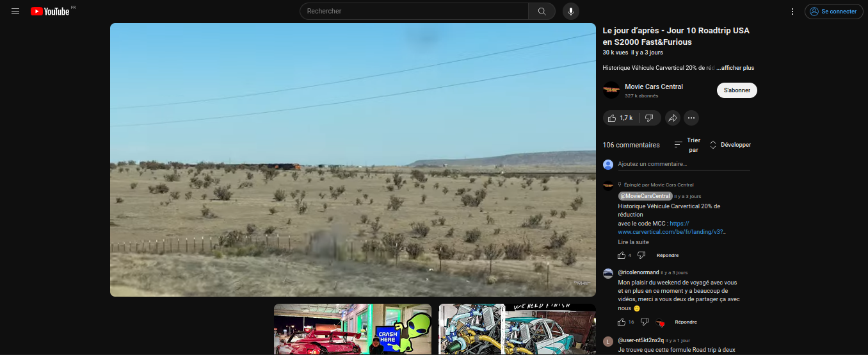Image resolution: width=868 pixels, height=355 pixels.
Task: Expand description with ...afficher plus
Action: click(735, 68)
